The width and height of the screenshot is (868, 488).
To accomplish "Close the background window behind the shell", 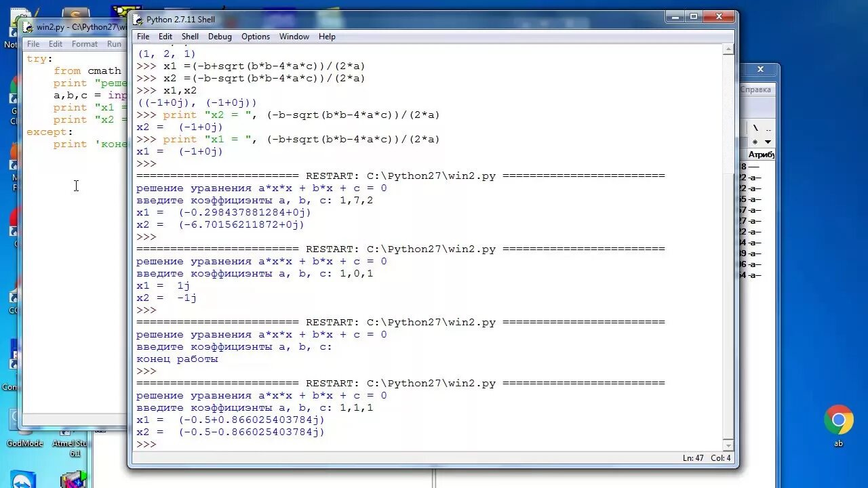I will point(760,69).
